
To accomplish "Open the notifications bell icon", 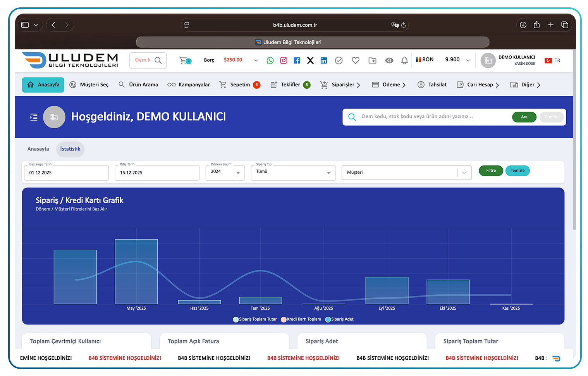I will [404, 60].
